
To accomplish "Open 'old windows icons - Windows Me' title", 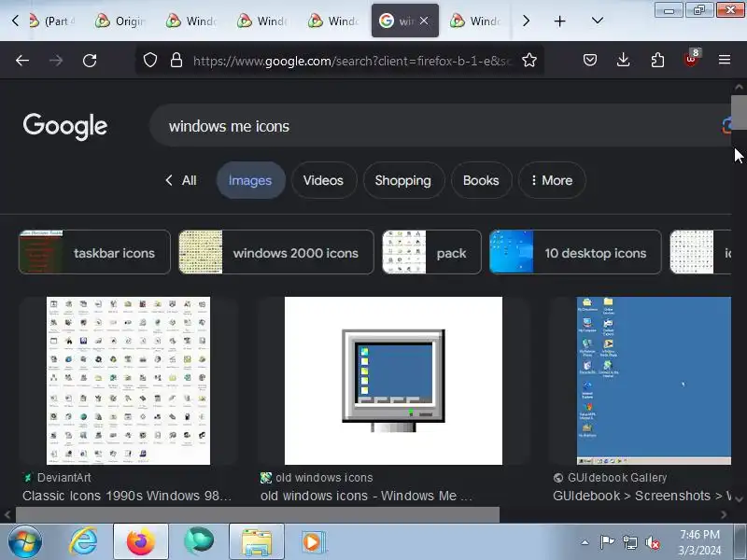I will (x=366, y=496).
